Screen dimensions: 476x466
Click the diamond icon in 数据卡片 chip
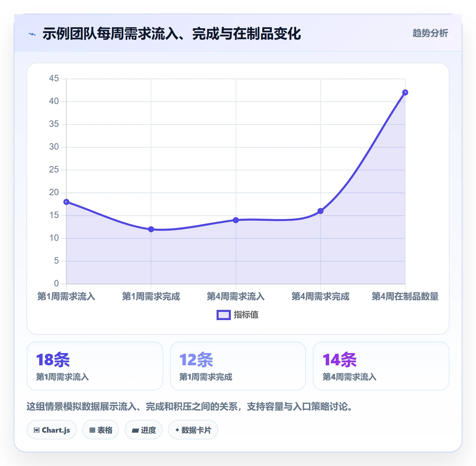pyautogui.click(x=177, y=430)
